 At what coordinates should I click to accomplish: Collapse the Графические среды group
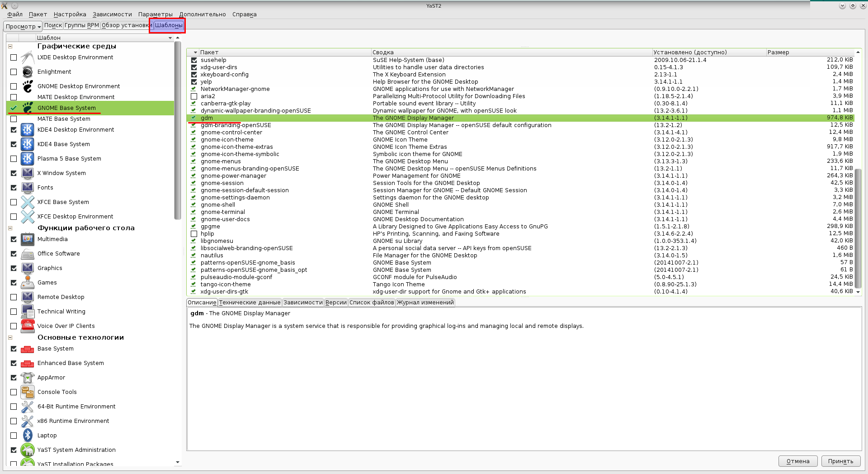click(10, 46)
